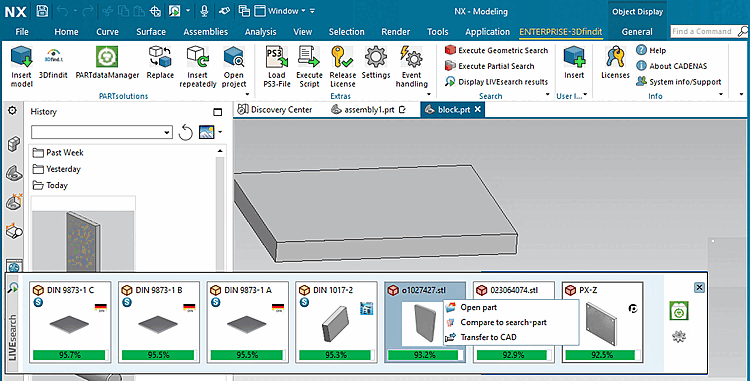Viewport: 750px width, 381px height.
Task: Open Event handling tool
Action: (411, 67)
